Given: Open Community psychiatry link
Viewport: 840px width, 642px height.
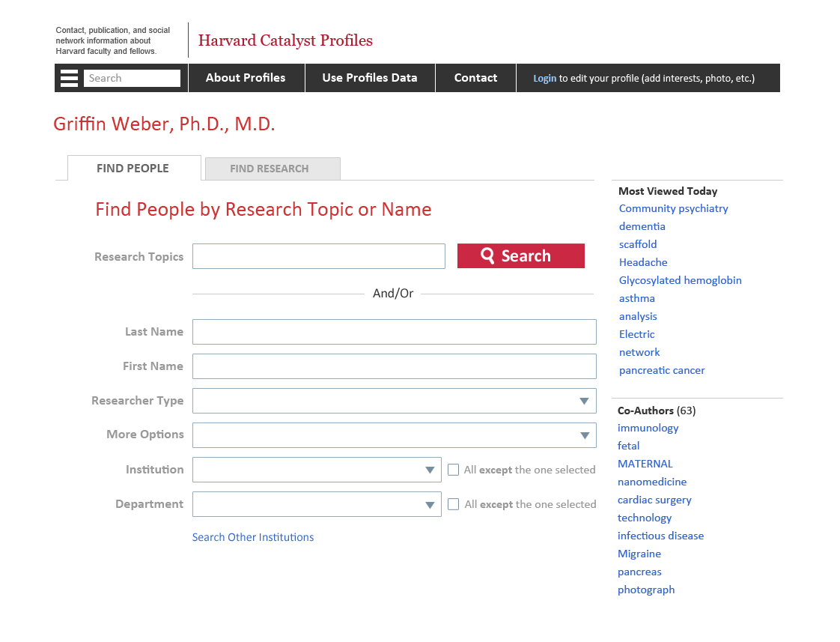Looking at the screenshot, I should point(673,208).
